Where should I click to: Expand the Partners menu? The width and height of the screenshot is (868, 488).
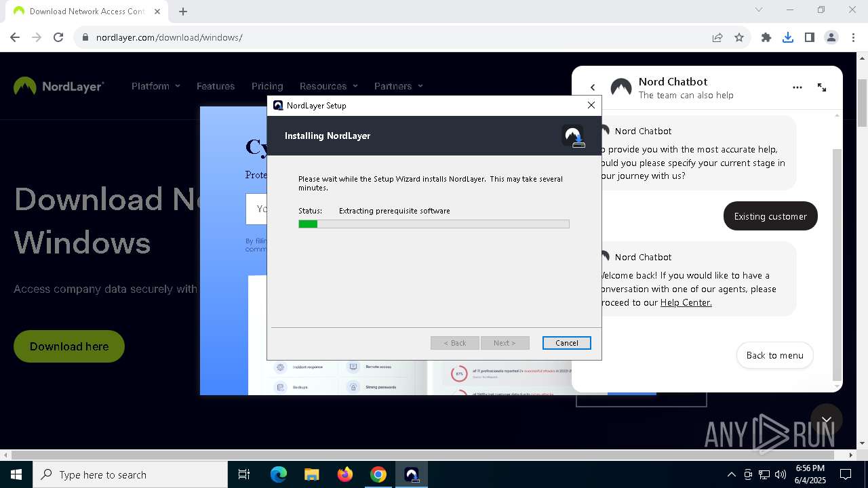(x=399, y=86)
